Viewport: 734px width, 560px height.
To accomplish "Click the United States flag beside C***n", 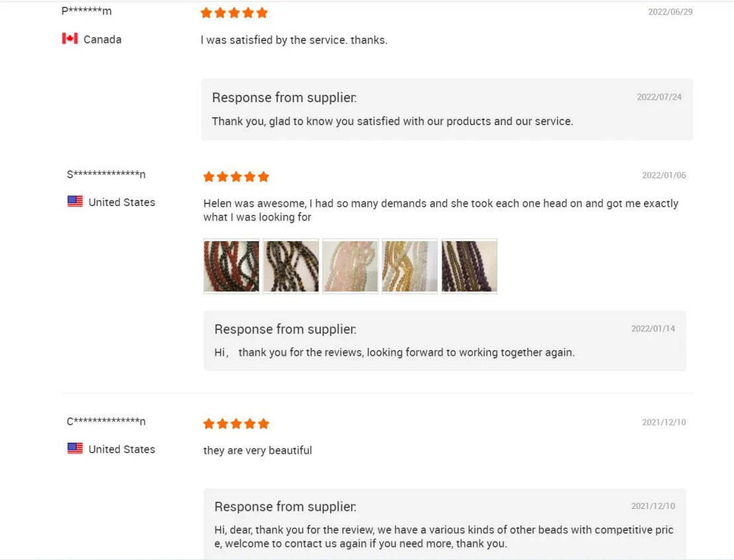I will 75,448.
